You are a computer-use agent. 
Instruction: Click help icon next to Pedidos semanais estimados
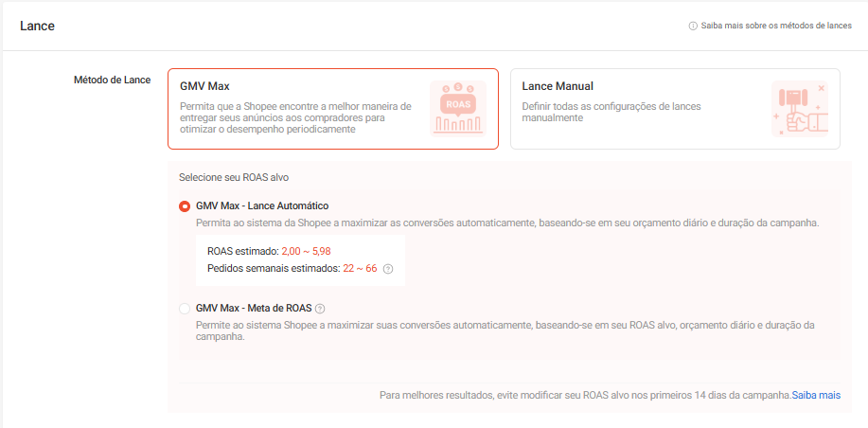(388, 269)
